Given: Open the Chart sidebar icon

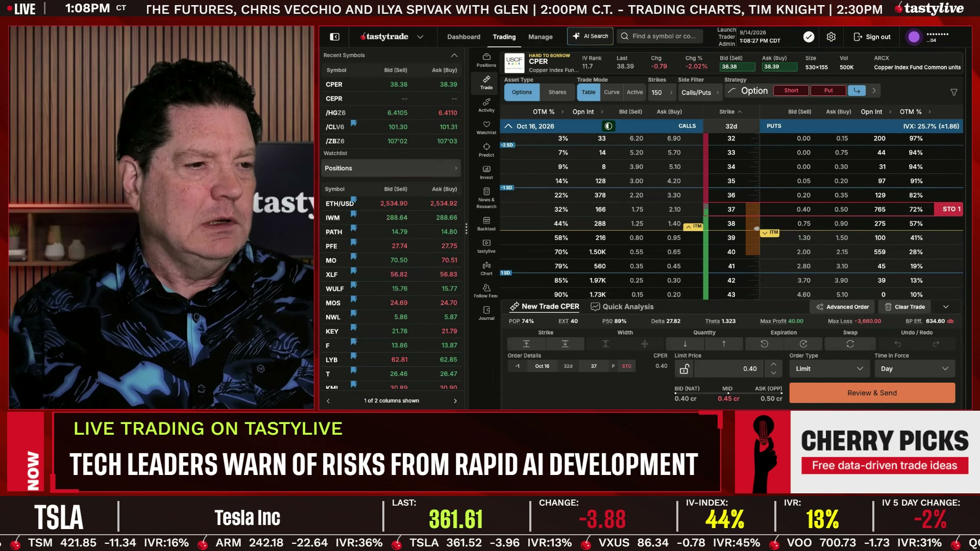Looking at the screenshot, I should (x=486, y=268).
